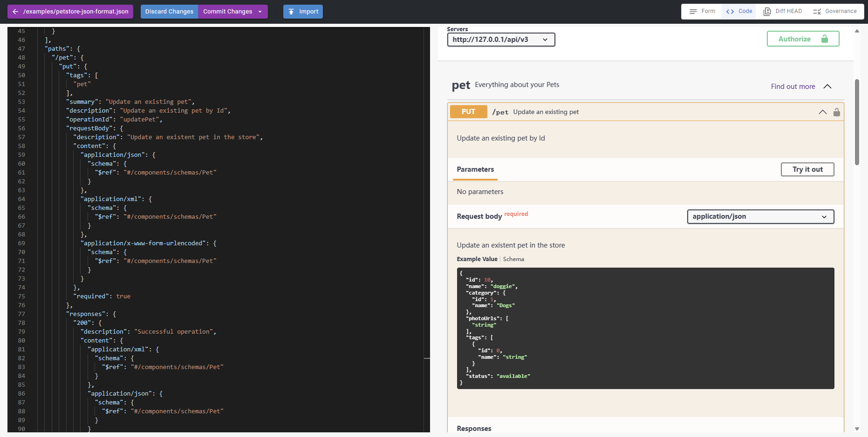Click the "summary" key on line 53
The image size is (868, 437).
(x=82, y=102)
